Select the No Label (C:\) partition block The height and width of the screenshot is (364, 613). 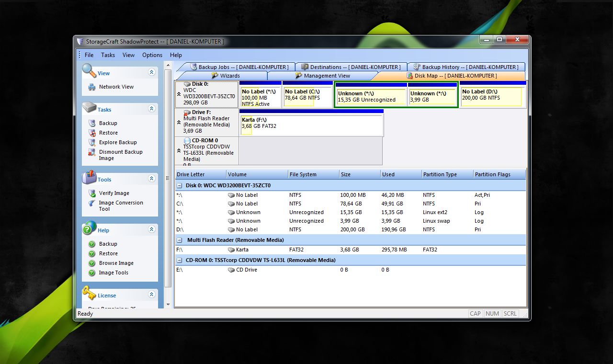coord(307,95)
